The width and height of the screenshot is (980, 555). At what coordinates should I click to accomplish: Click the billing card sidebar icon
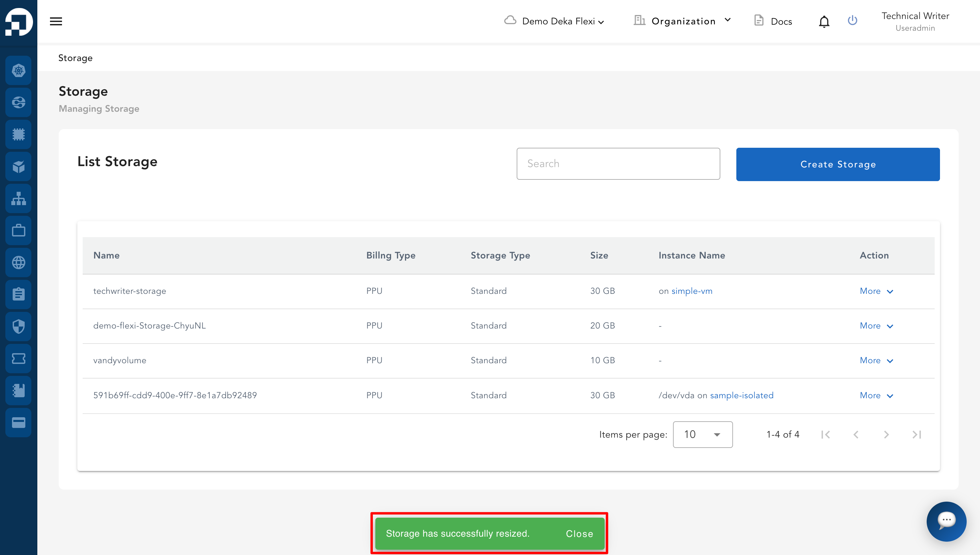coord(18,422)
